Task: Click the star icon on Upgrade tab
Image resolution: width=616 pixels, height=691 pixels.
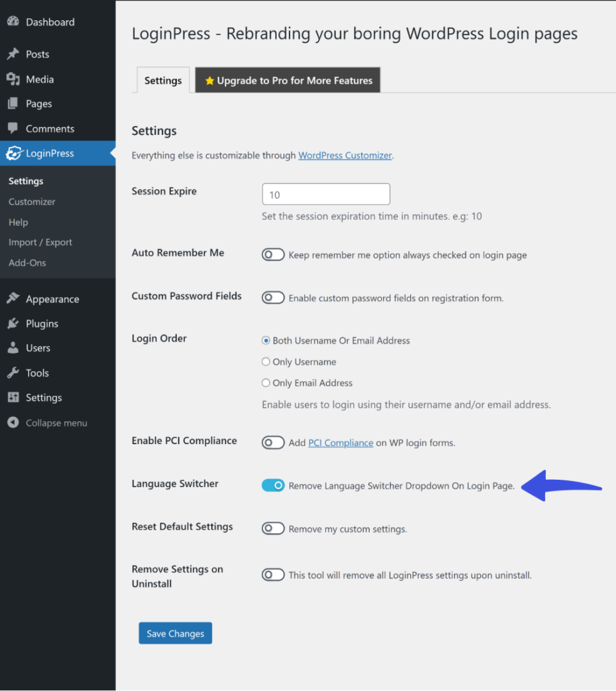Action: 210,80
